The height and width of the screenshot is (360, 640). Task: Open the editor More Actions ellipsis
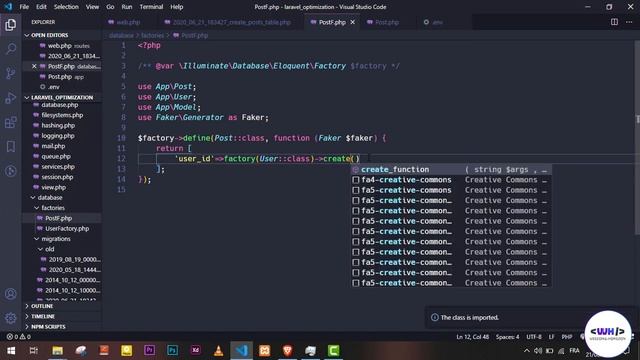(629, 22)
